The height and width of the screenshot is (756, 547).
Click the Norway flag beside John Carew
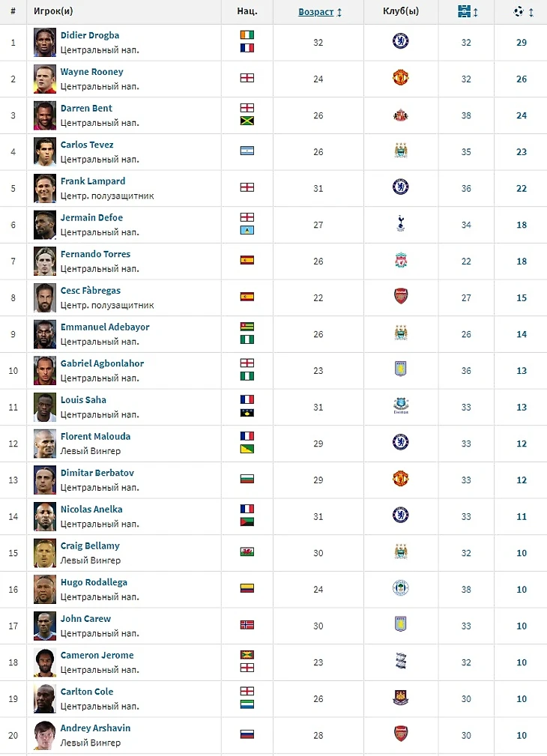(247, 625)
